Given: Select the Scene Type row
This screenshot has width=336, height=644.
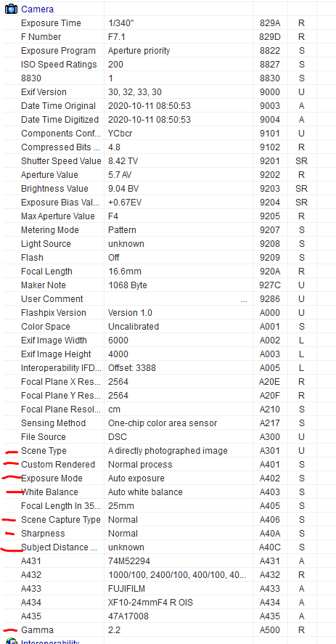Looking at the screenshot, I should pyautogui.click(x=168, y=451).
